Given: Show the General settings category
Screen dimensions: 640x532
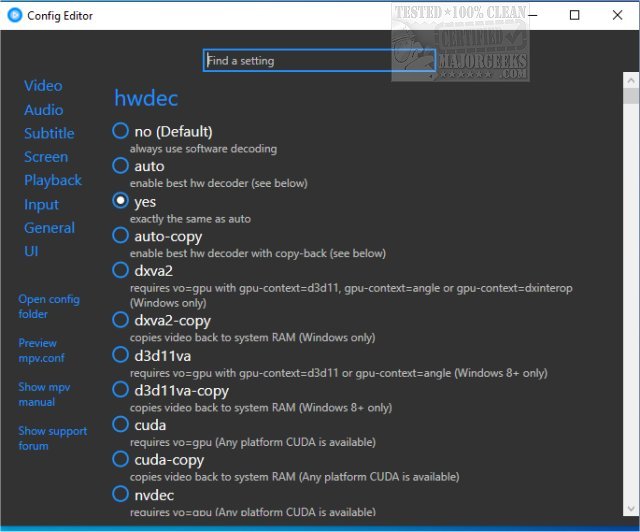Looking at the screenshot, I should click(49, 227).
